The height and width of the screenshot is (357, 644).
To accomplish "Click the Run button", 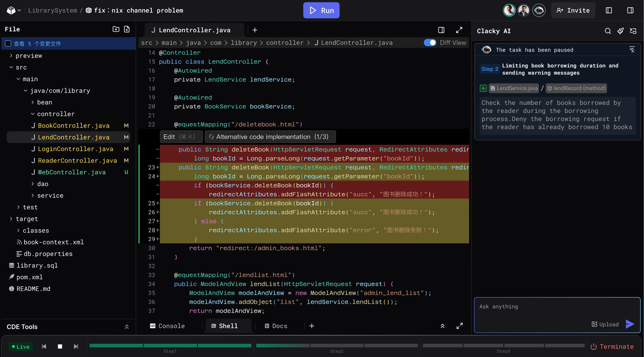I will 321,10.
